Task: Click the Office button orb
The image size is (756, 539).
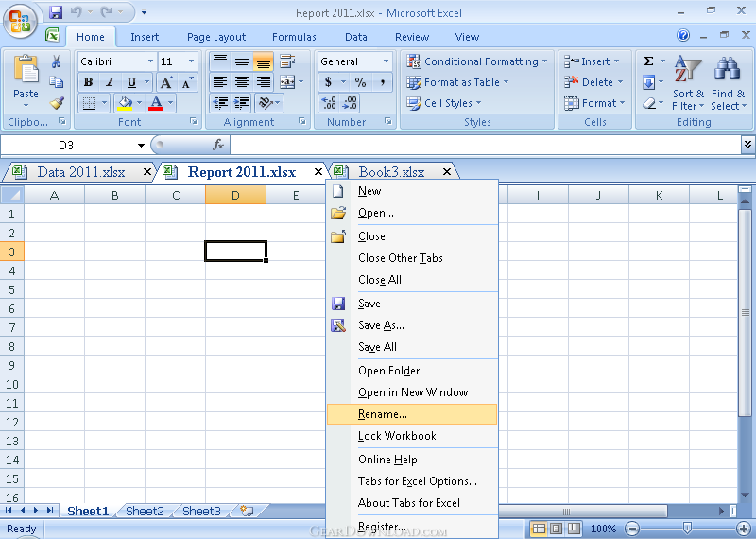Action: click(x=20, y=21)
